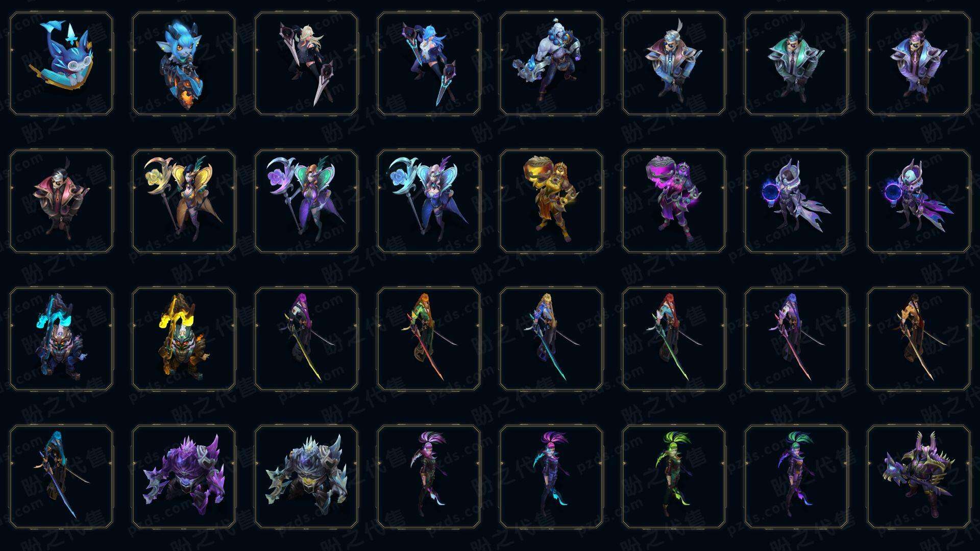Pick the purple horned armored warrior skin
980x551 pixels.
[x=919, y=477]
